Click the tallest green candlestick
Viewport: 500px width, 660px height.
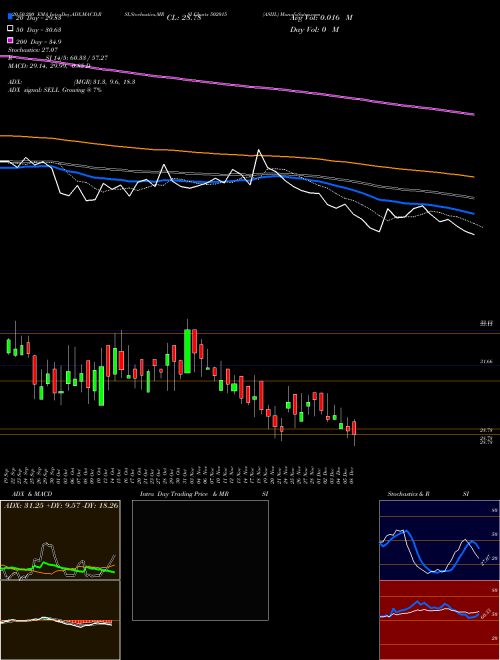tap(187, 351)
